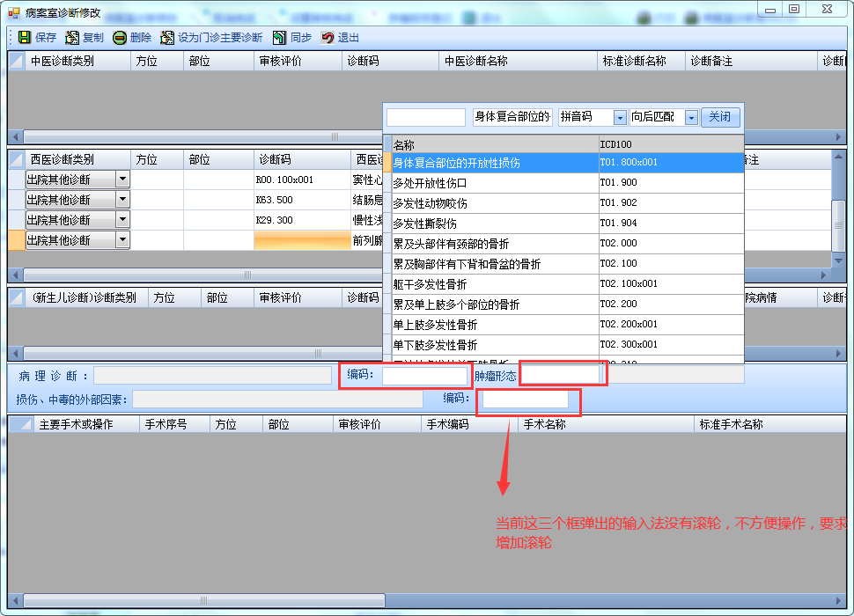
Task: Open the 拼音码 search type dropdown
Action: (619, 118)
